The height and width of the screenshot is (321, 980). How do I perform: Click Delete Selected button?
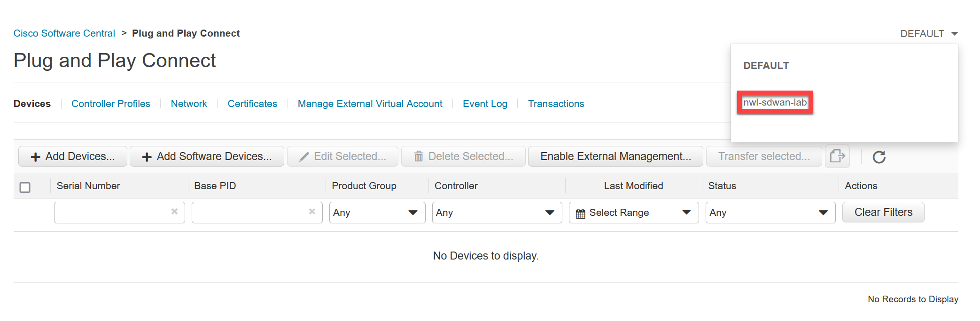[x=463, y=156]
